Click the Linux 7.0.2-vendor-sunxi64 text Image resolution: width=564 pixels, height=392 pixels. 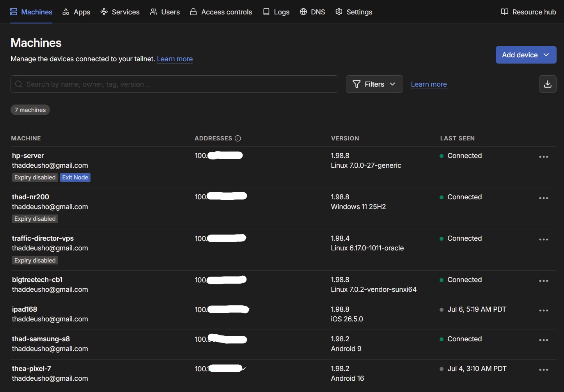pyautogui.click(x=374, y=289)
